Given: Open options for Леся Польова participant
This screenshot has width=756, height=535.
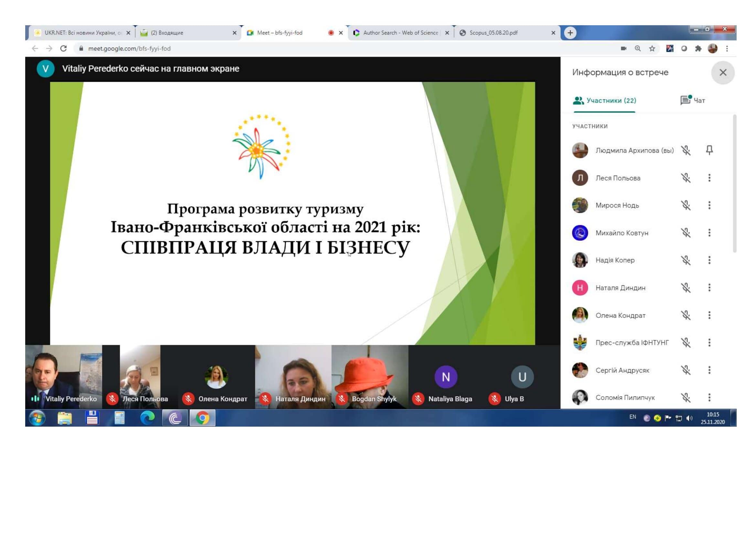Looking at the screenshot, I should click(x=710, y=178).
